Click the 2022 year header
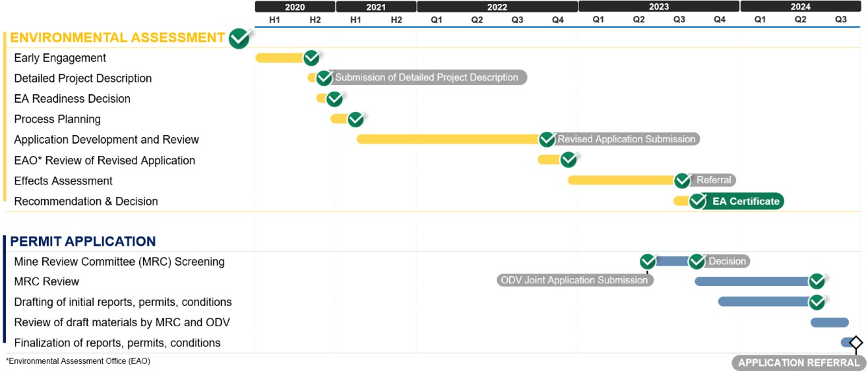868x373 pixels. click(x=497, y=7)
